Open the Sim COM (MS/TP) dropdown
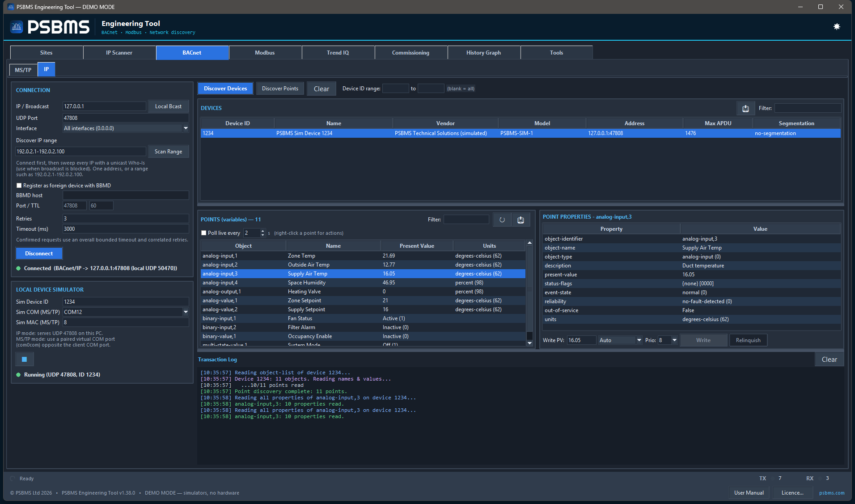855x504 pixels. click(186, 312)
